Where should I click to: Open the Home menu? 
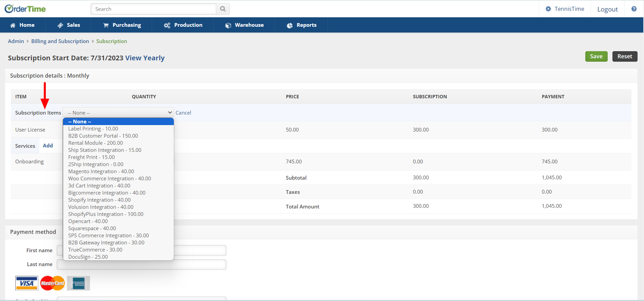(23, 25)
